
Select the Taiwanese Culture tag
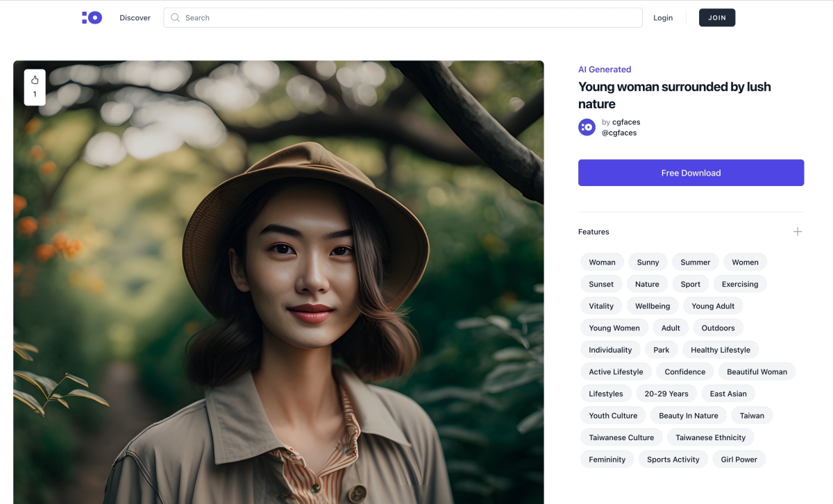pos(621,437)
